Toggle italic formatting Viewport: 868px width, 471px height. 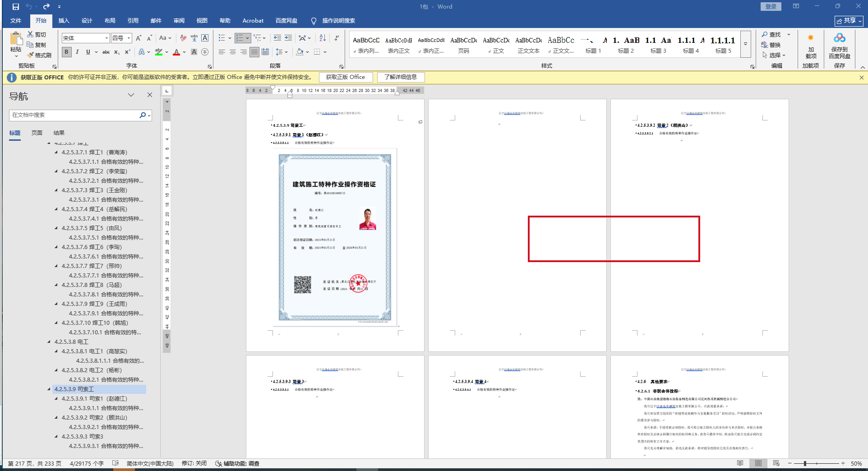tap(78, 52)
